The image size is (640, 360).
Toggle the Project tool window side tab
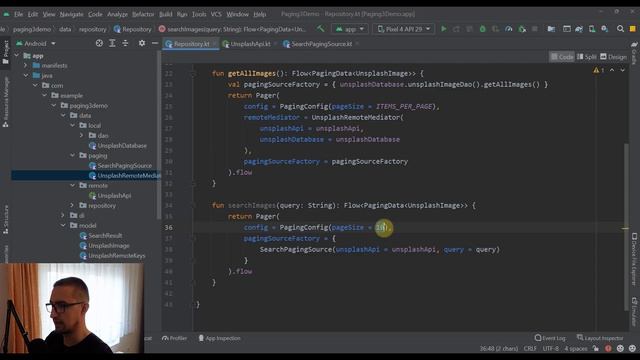(5, 52)
